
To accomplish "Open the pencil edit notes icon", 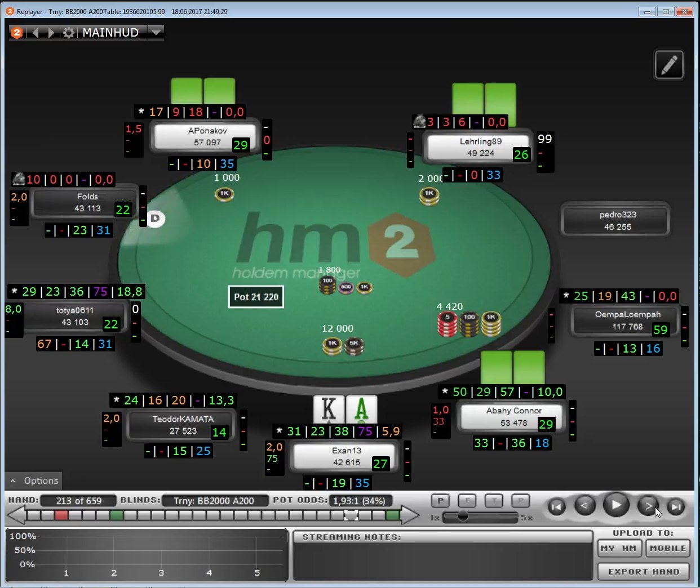I will [x=669, y=65].
